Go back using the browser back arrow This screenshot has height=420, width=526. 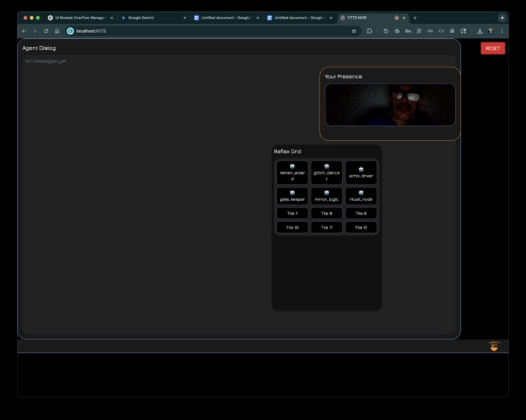(24, 31)
